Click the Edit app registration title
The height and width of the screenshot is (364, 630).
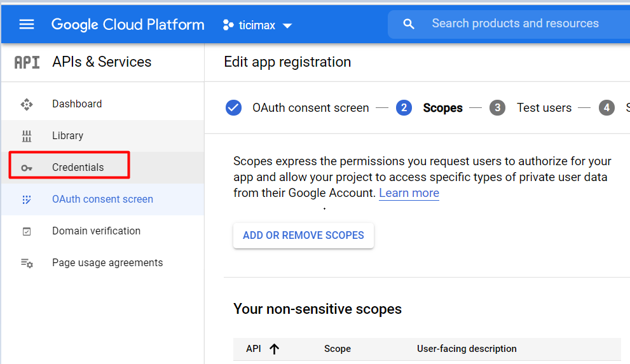[287, 62]
